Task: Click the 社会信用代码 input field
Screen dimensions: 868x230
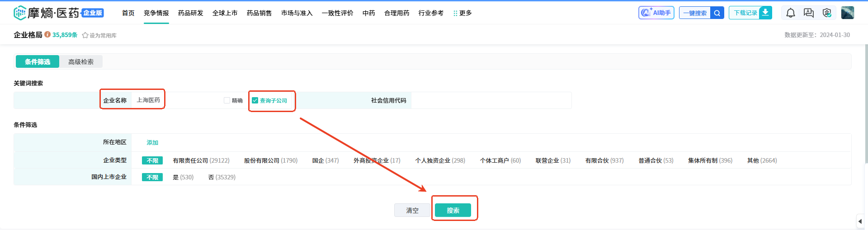Action: click(x=491, y=100)
